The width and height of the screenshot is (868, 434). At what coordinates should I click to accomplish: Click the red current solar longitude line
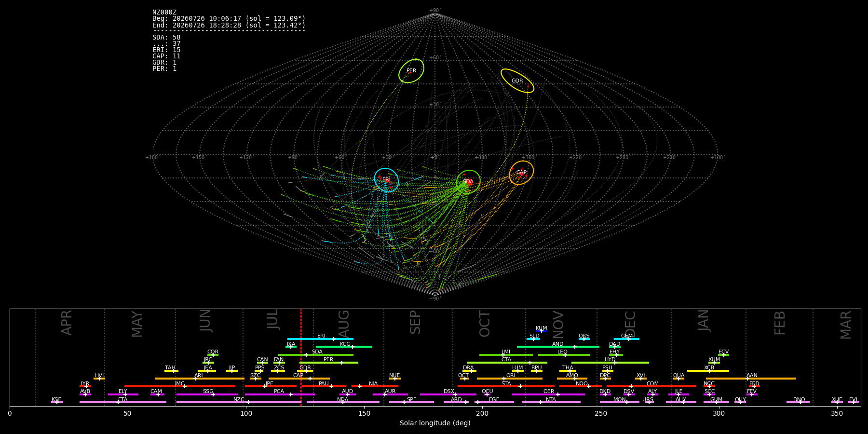point(301,357)
